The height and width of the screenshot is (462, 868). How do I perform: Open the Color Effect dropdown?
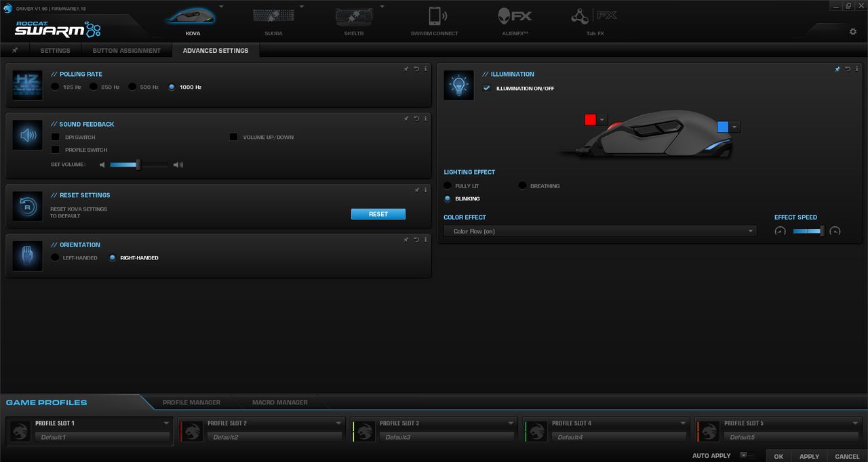pos(599,231)
